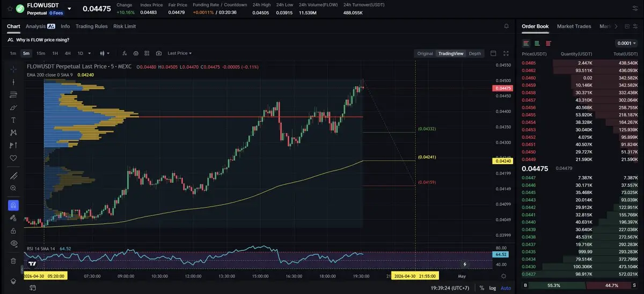
Task: Toggle chart window layout icon
Action: [494, 53]
